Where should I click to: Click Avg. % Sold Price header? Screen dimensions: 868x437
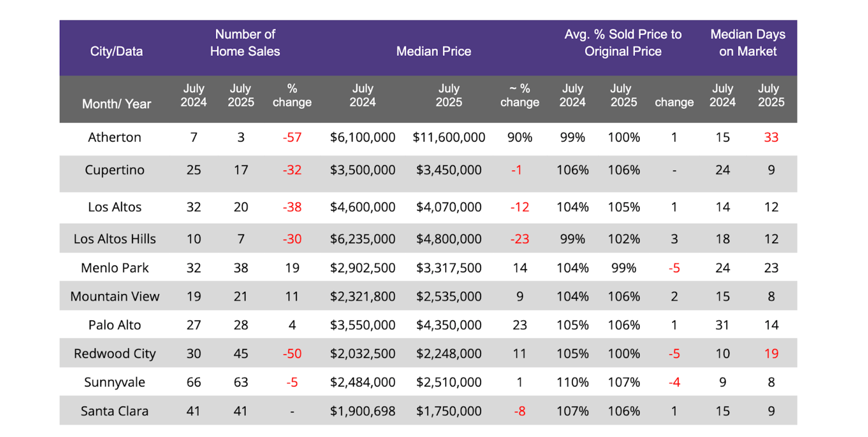[623, 43]
